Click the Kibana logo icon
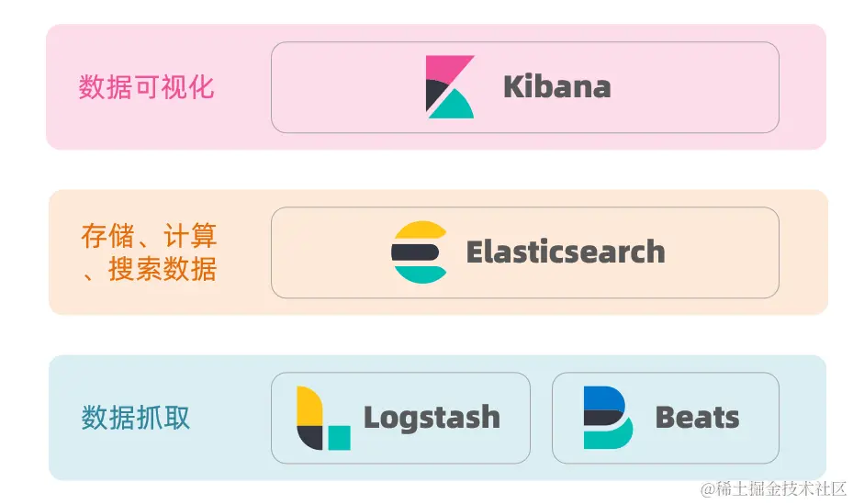 tap(450, 87)
